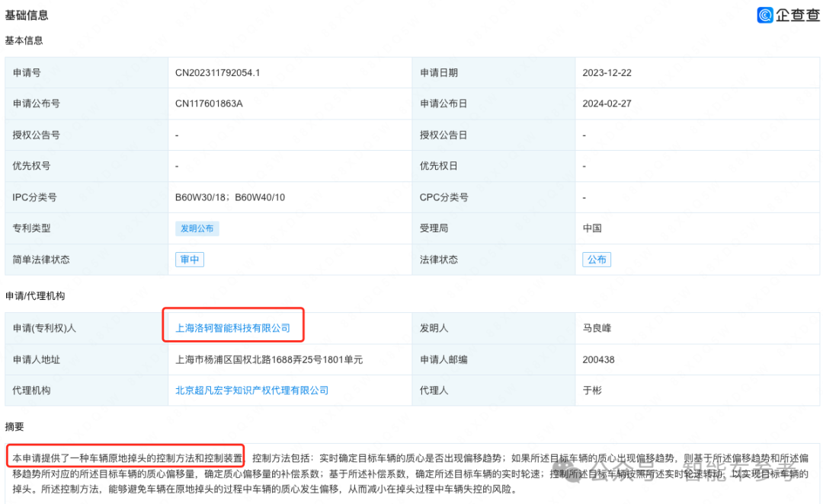Screen dimensions: 823x504
Task: Select IPC value B60W30/18；B60W40/10
Action: pyautogui.click(x=230, y=197)
